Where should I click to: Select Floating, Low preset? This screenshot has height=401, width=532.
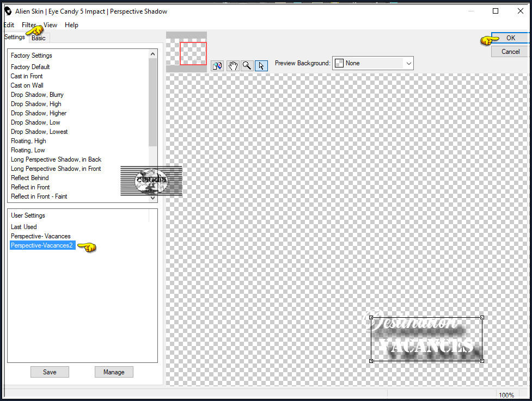click(x=28, y=150)
